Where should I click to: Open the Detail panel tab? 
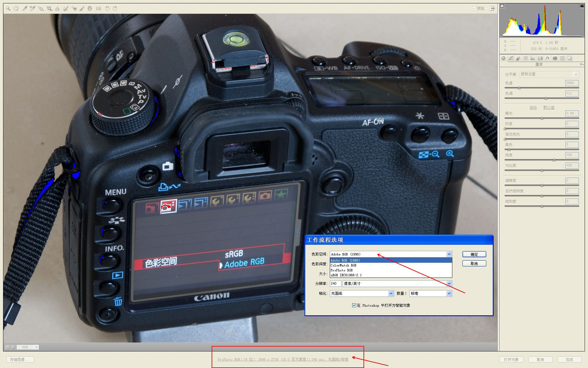(x=518, y=58)
